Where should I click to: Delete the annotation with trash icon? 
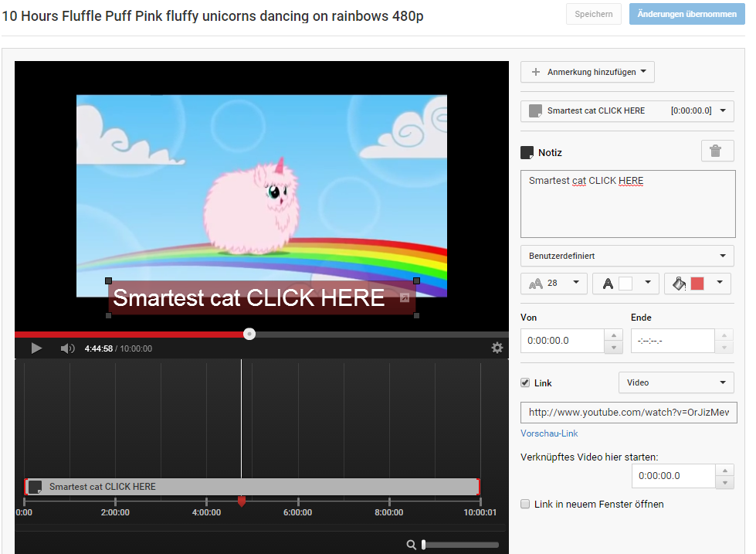pos(717,151)
